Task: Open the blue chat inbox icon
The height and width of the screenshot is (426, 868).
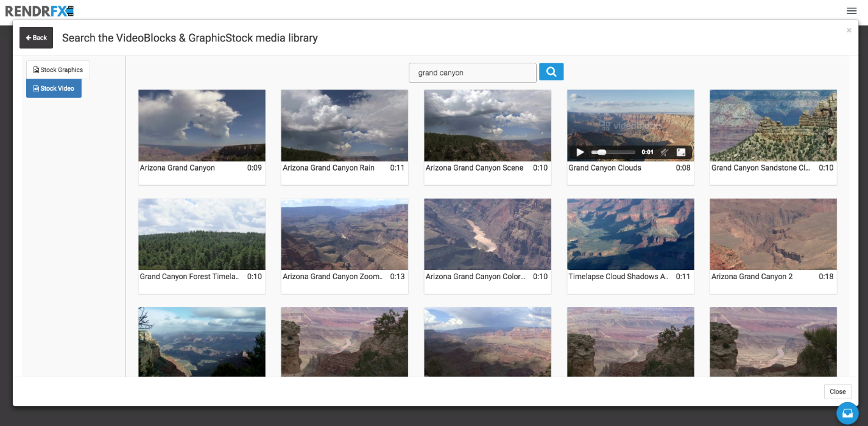Action: tap(847, 413)
